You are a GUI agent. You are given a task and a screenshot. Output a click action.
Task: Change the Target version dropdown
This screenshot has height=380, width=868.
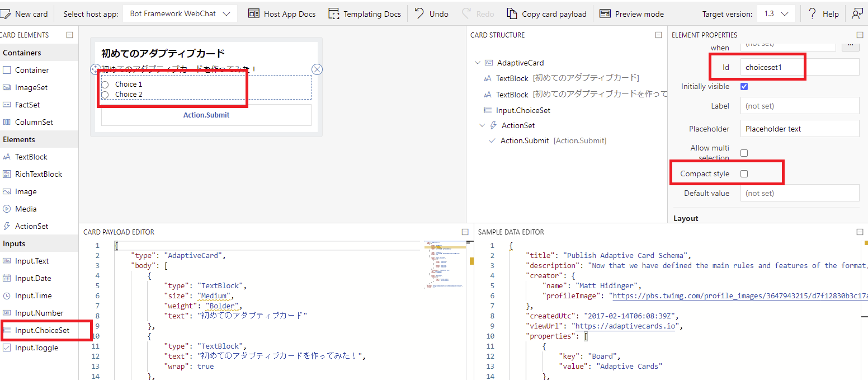(x=776, y=13)
